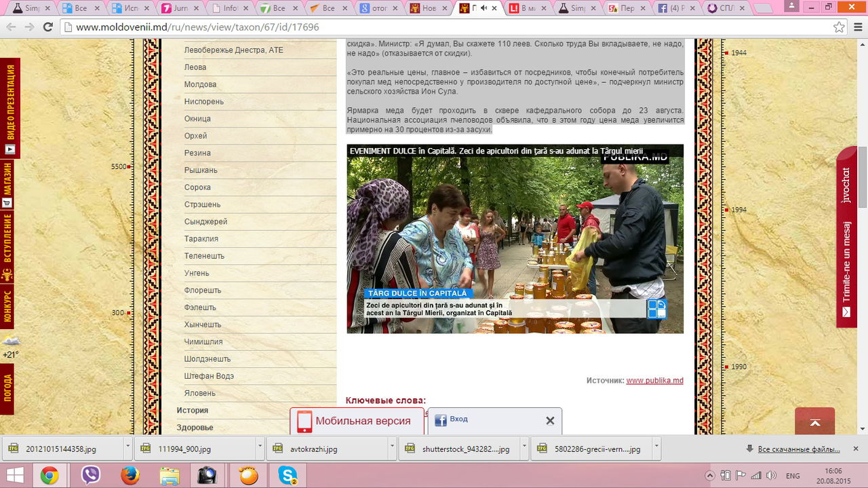Viewport: 868px width, 488px height.
Task: Open the Видео презентация side tab
Action: pos(10,107)
